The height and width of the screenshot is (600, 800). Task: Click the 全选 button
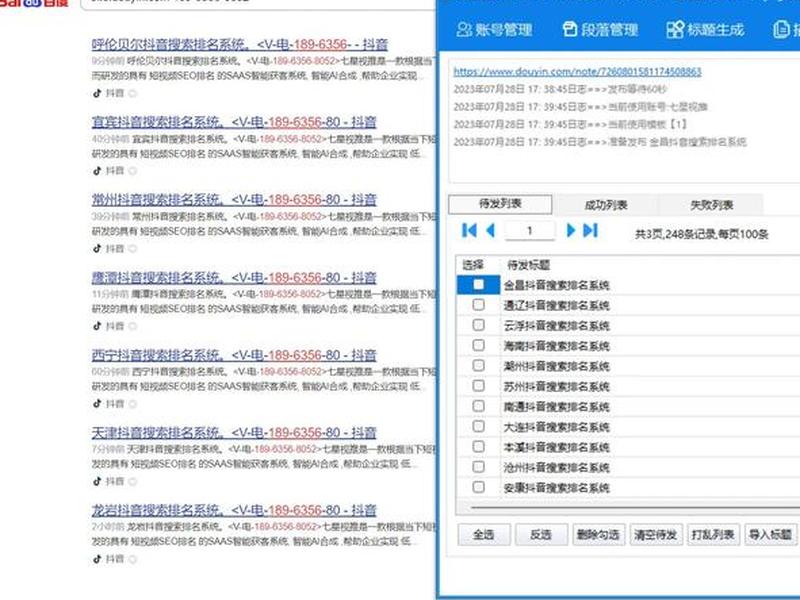point(484,534)
